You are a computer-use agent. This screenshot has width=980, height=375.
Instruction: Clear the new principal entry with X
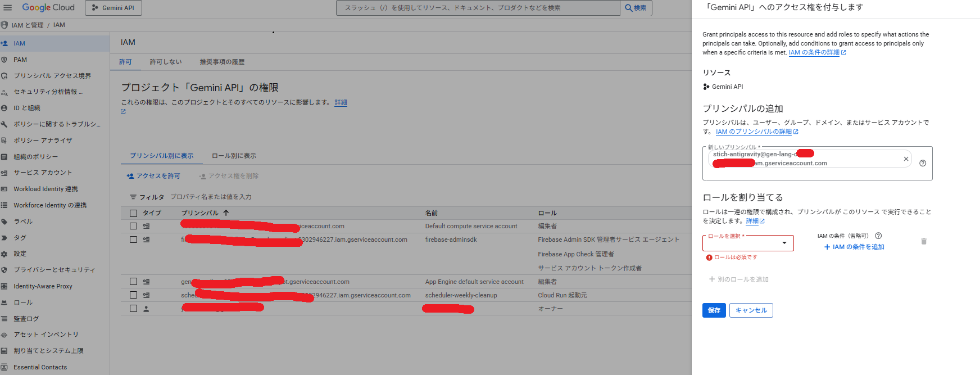point(906,159)
